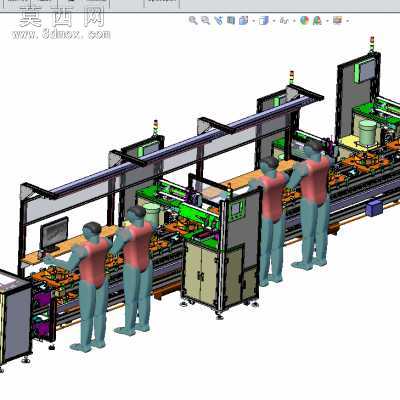This screenshot has width=400, height=400.
Task: Click the Hide/Show Items glasses icon
Action: (284, 21)
